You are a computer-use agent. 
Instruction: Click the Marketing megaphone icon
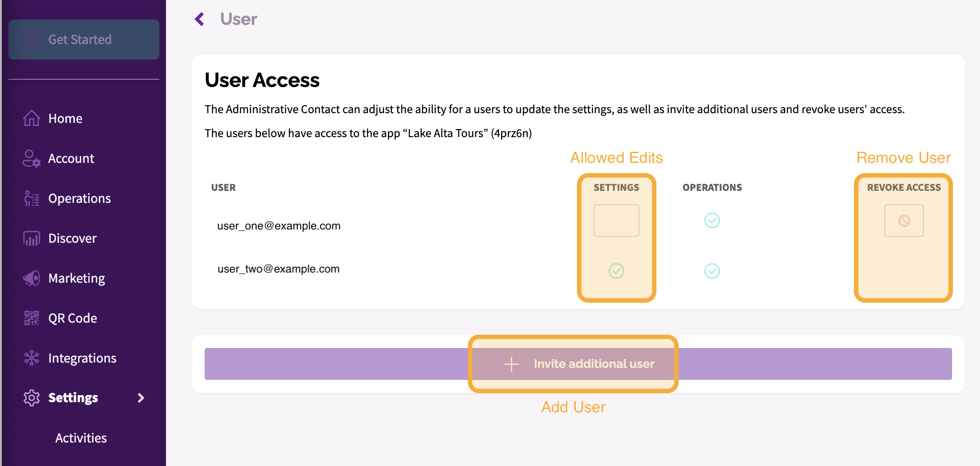[x=32, y=278]
